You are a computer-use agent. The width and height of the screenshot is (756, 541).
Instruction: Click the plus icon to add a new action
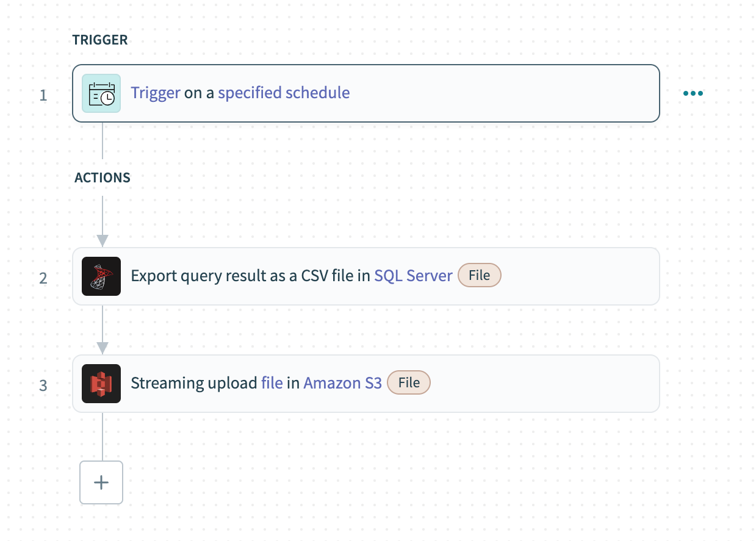point(101,482)
